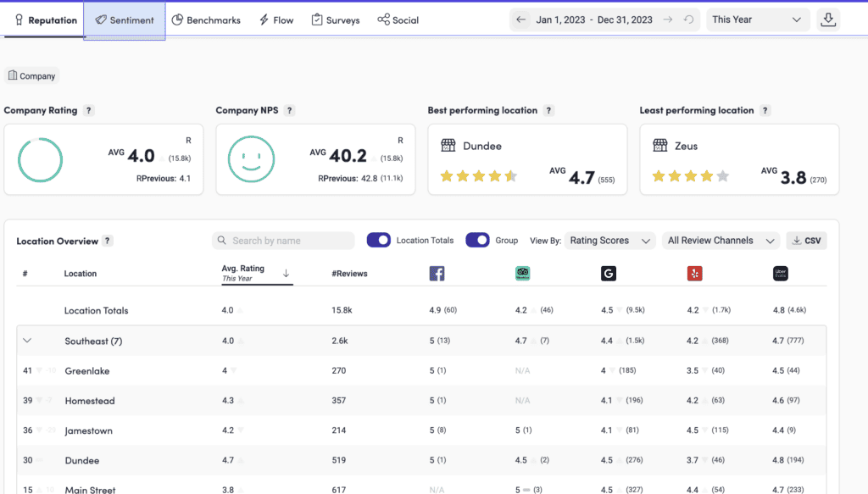The width and height of the screenshot is (868, 494).
Task: Open the Rating Scores view dropdown
Action: point(610,241)
